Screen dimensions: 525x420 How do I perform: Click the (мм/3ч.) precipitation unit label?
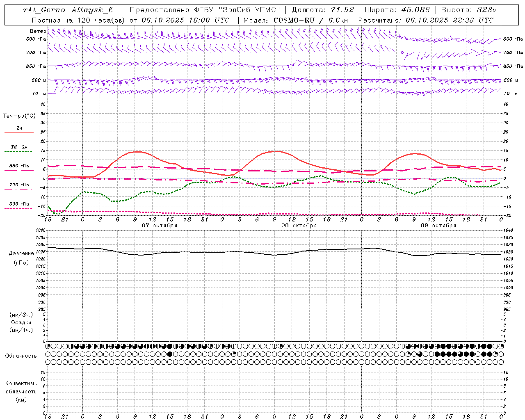coord(21,315)
